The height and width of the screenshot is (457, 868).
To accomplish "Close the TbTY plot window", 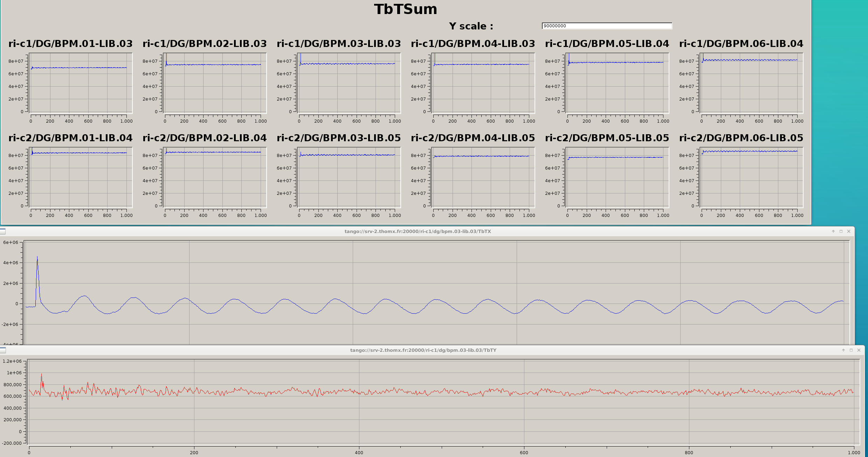I will click(x=859, y=350).
